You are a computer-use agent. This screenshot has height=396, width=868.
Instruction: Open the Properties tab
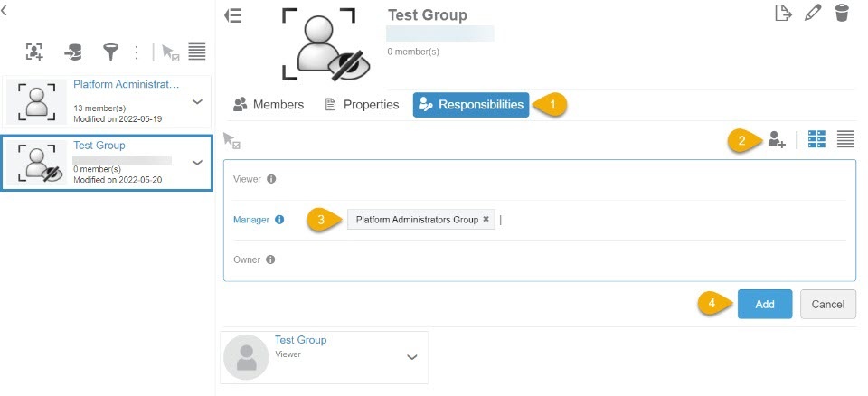pos(362,105)
